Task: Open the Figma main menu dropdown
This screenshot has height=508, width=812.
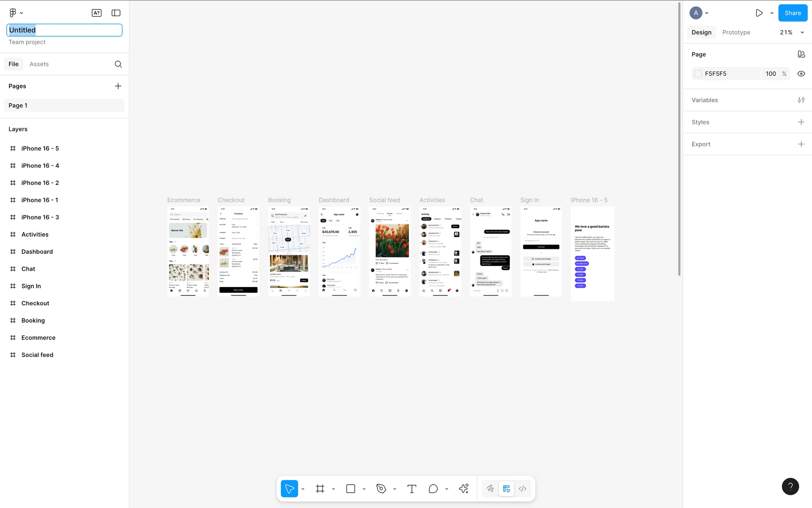Action: 16,13
